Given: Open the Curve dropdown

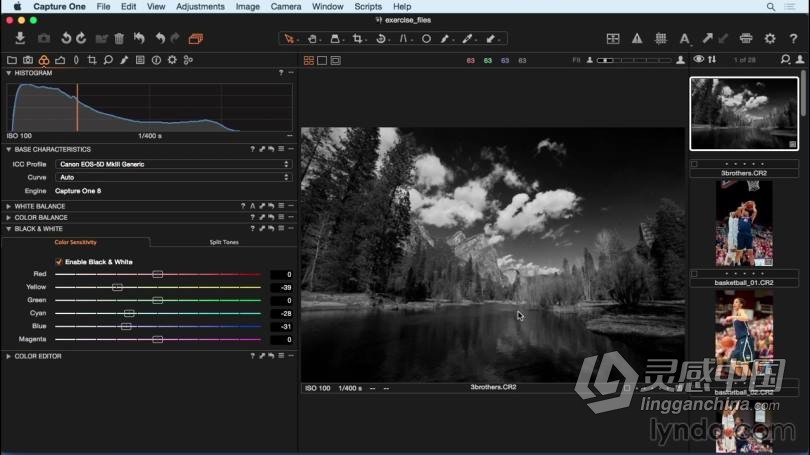Looking at the screenshot, I should click(174, 177).
